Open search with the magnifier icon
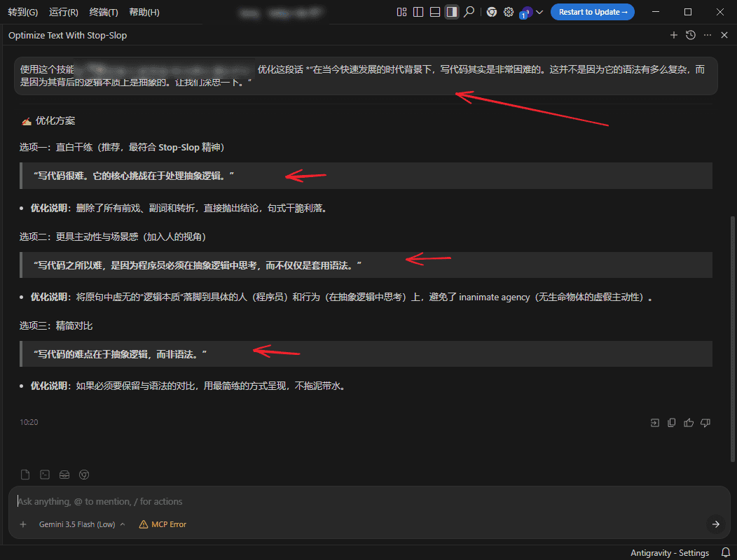The image size is (737, 560). click(x=469, y=12)
